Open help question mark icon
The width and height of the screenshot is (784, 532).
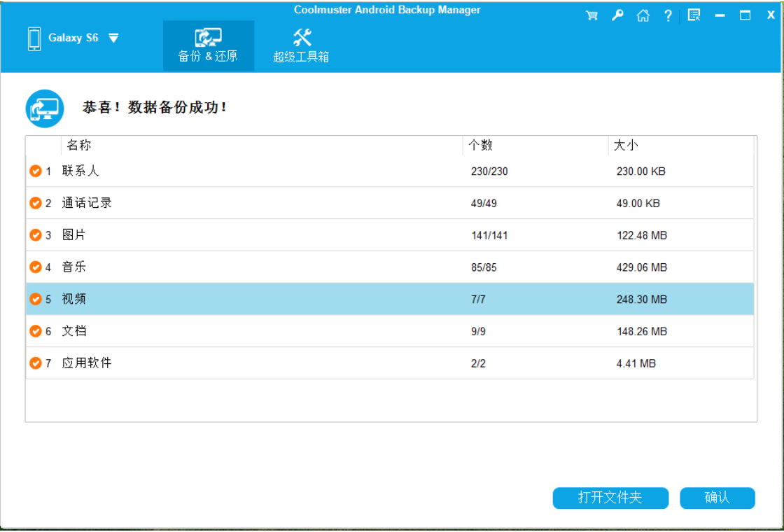tap(668, 15)
